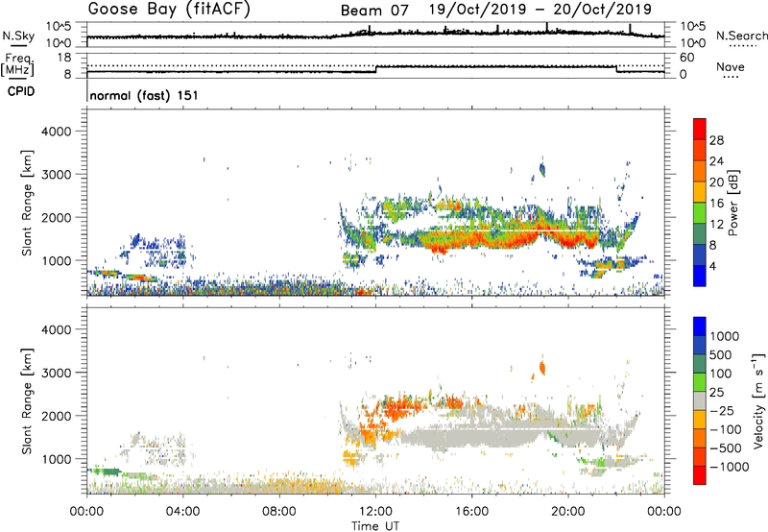
Task: Click the "-100" Velocity color bar label
Action: 726,429
